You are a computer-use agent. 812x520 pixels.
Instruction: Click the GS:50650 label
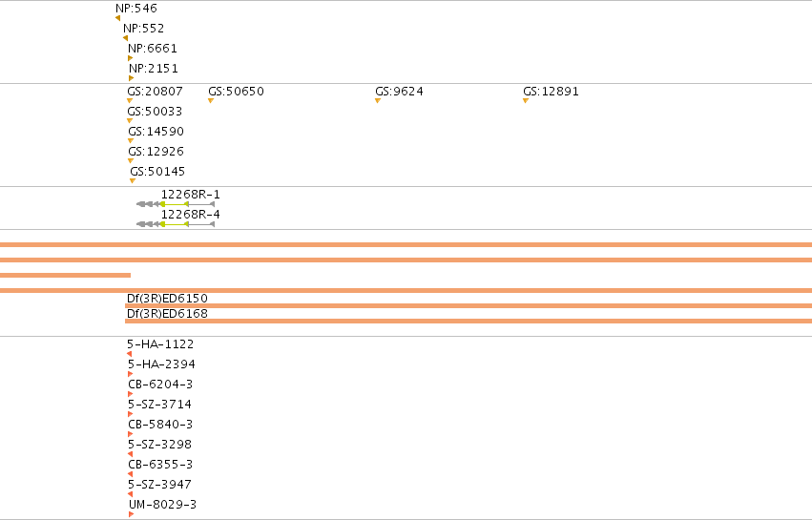click(x=236, y=92)
